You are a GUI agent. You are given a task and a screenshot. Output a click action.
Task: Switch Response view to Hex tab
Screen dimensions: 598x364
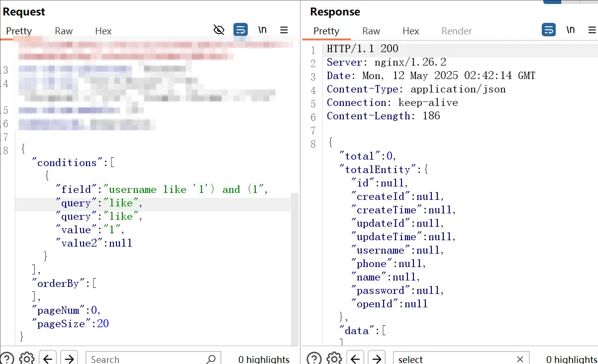click(x=411, y=31)
